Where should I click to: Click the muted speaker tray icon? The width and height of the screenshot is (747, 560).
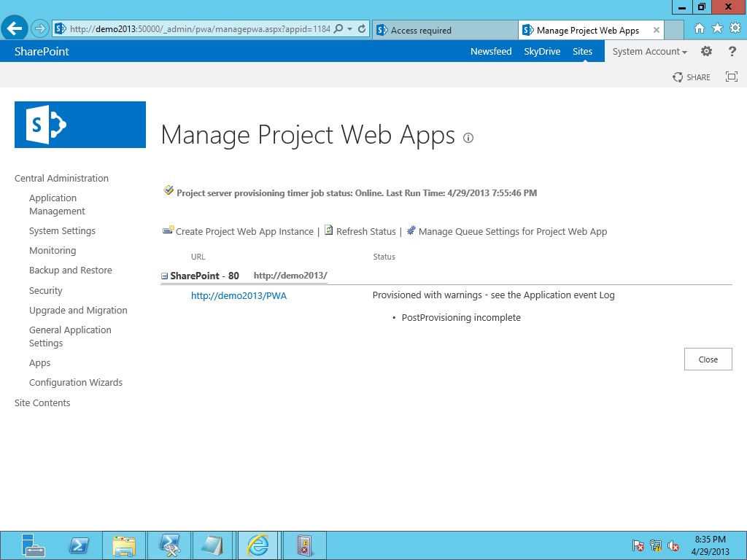673,545
